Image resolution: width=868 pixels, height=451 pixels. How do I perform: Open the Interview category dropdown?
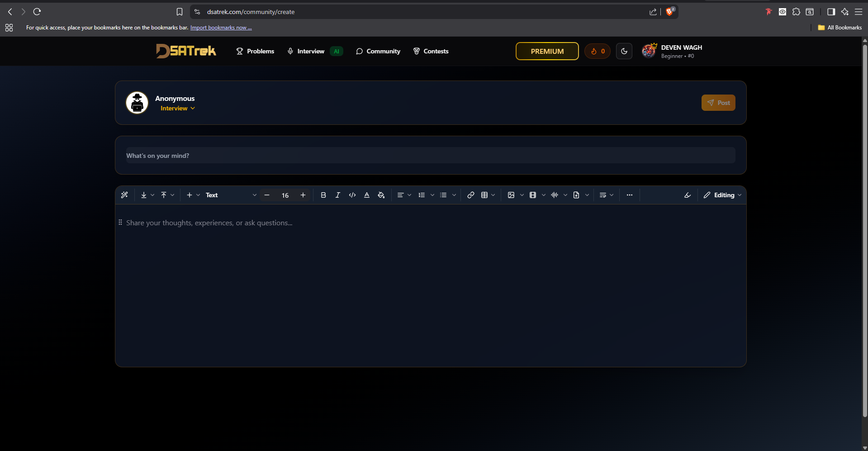coord(178,108)
